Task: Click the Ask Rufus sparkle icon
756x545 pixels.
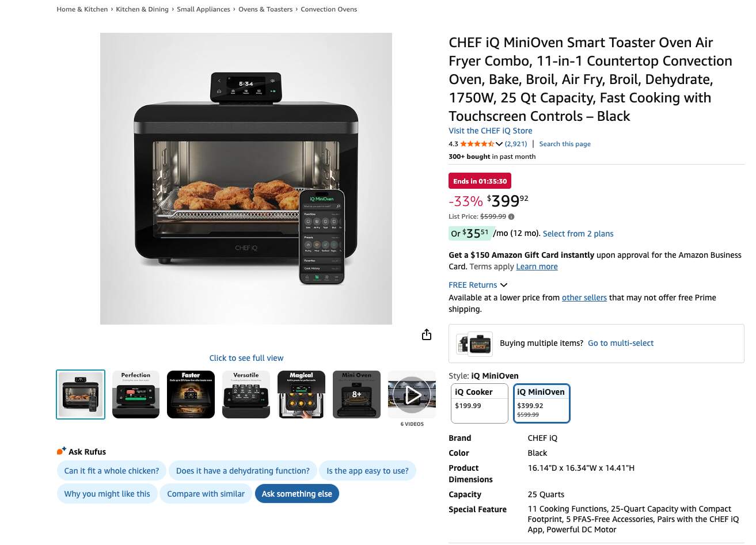Action: coord(61,451)
